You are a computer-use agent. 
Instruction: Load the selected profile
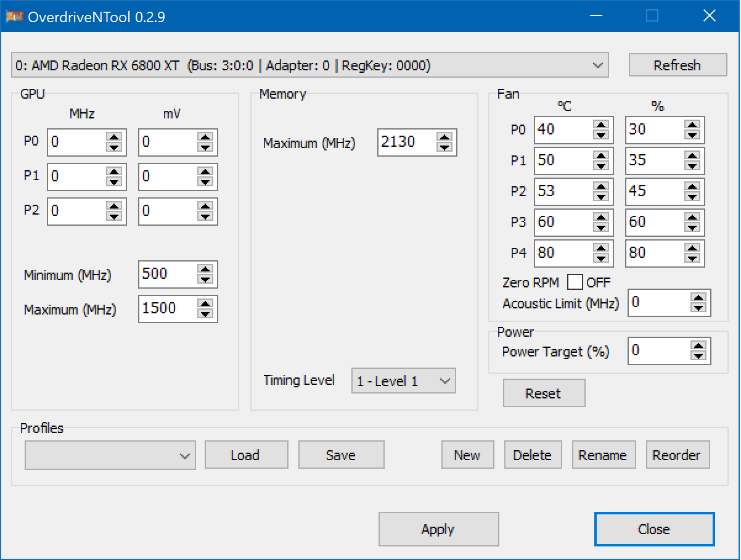point(246,455)
